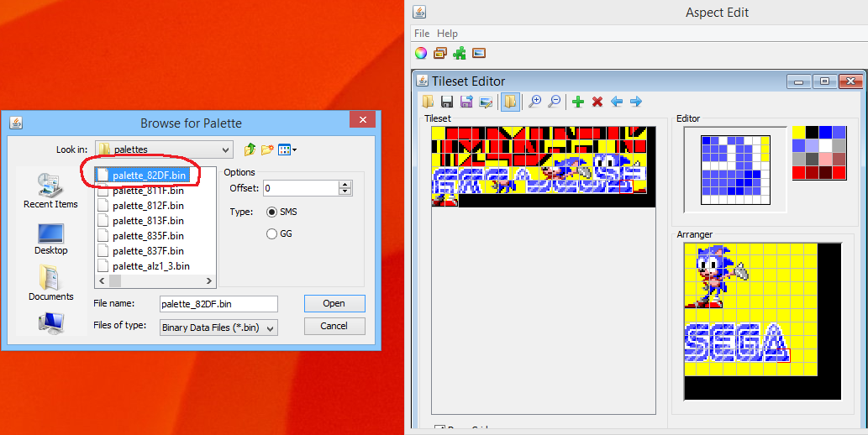Click the SEGA logo in the Arranger

coord(736,342)
